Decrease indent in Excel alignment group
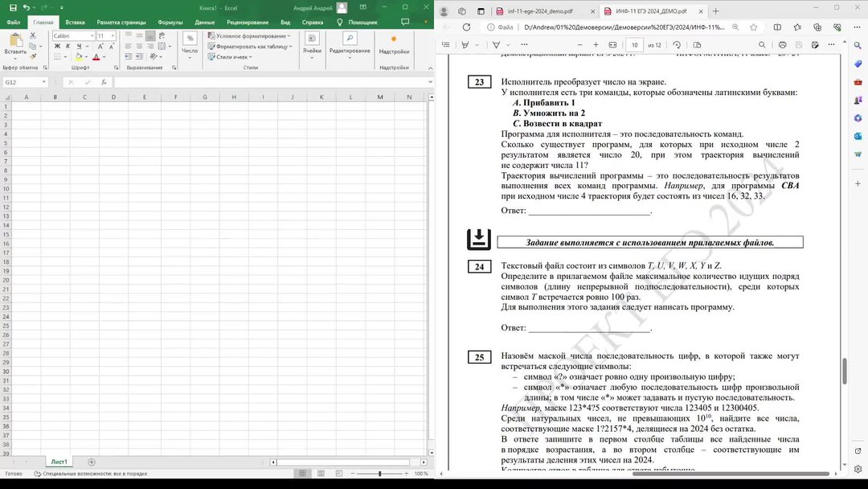 coord(129,56)
